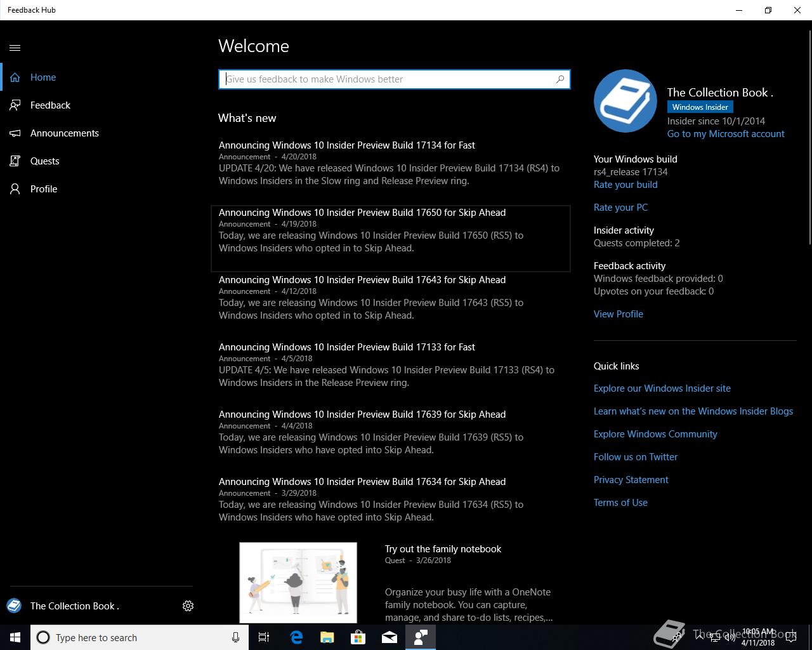Click The Collection Book account avatar in sidebar

(x=14, y=606)
